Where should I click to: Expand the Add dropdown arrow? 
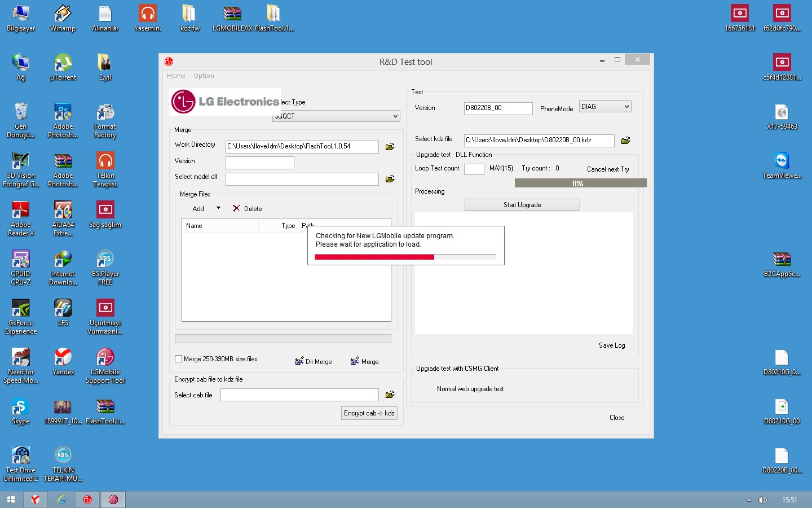218,208
